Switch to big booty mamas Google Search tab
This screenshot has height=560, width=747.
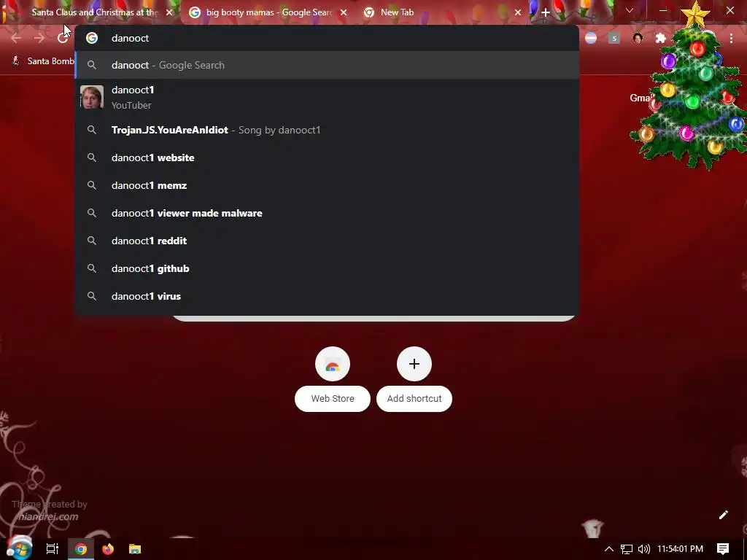tap(268, 12)
